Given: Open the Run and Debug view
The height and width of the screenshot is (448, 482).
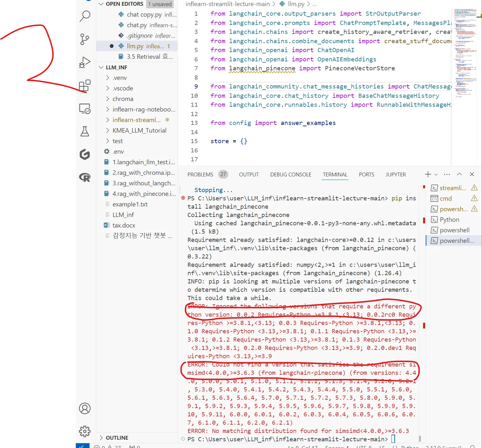Looking at the screenshot, I should [x=85, y=62].
